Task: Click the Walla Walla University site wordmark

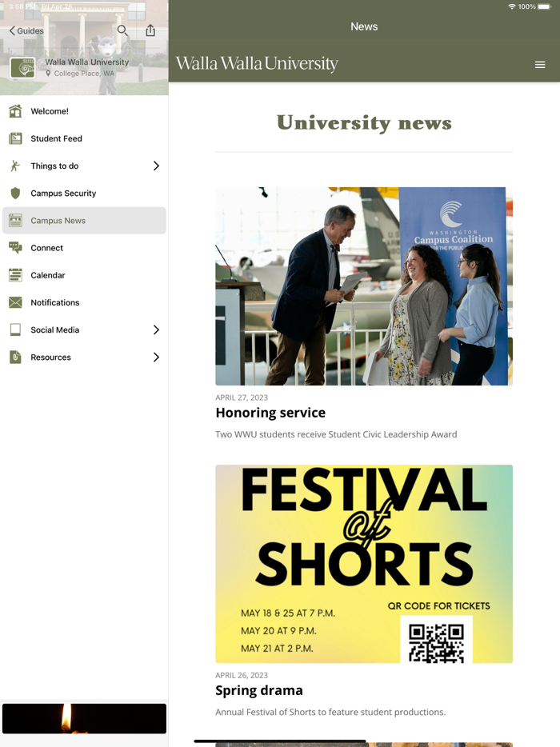Action: point(257,64)
